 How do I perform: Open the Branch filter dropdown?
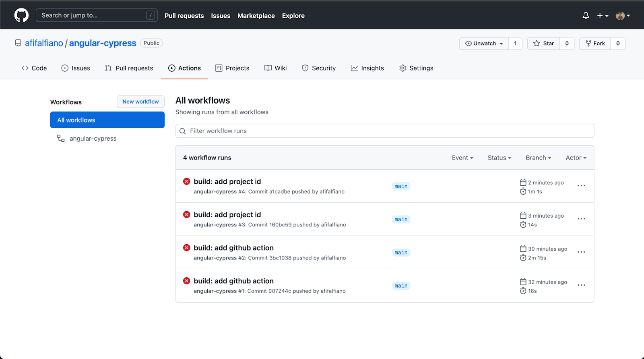pyautogui.click(x=539, y=158)
